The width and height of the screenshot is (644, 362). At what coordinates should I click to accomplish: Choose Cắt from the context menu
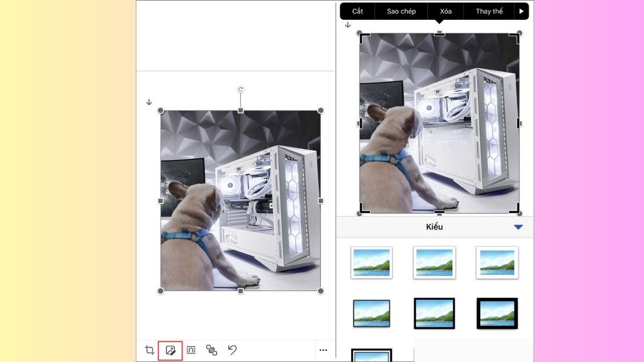(357, 11)
